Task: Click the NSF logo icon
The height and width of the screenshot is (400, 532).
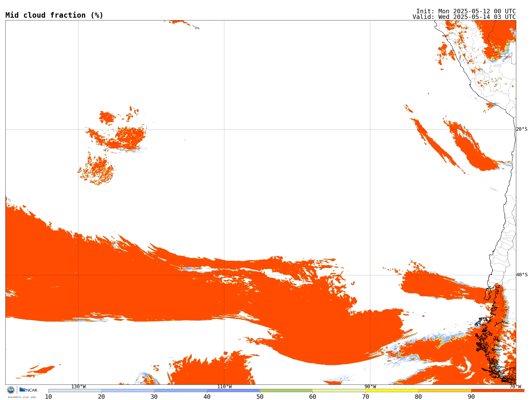Action: [x=11, y=390]
